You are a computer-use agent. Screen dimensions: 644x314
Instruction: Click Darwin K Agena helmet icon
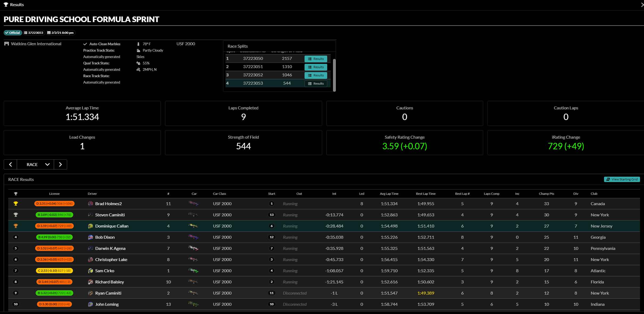click(91, 248)
